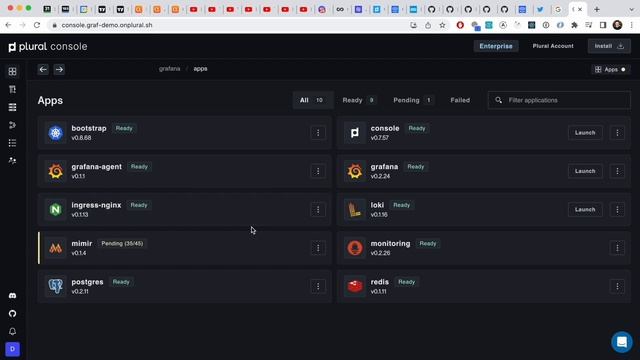Open grafana-agent options menu
The width and height of the screenshot is (640, 360).
pyautogui.click(x=318, y=171)
